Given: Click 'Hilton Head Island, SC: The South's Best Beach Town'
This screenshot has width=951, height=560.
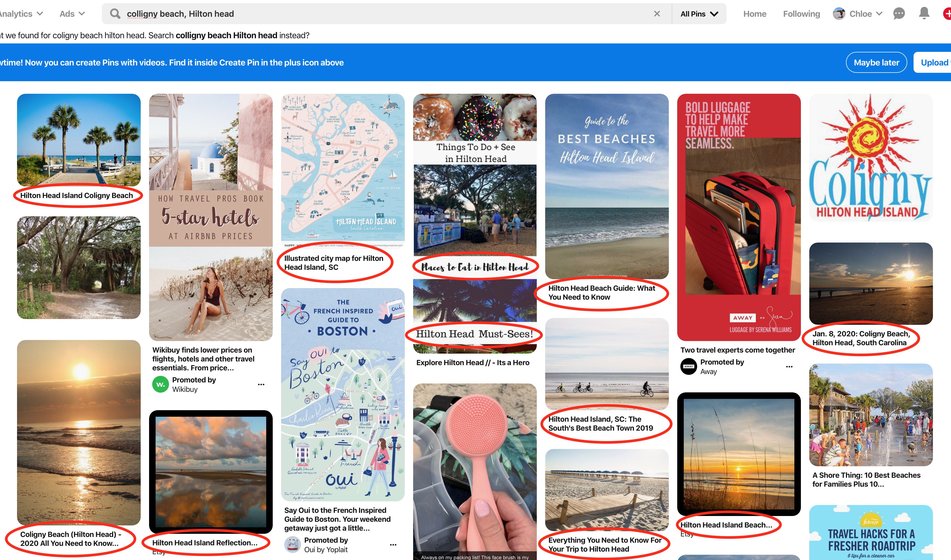Looking at the screenshot, I should pyautogui.click(x=600, y=423).
